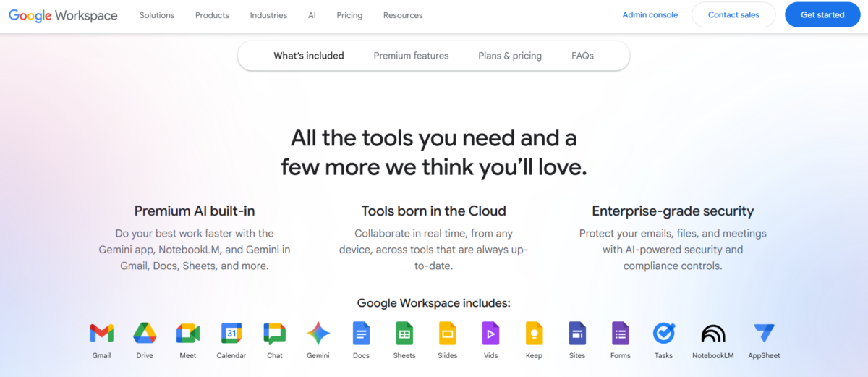Open the Solutions menu
The height and width of the screenshot is (377, 868).
157,15
